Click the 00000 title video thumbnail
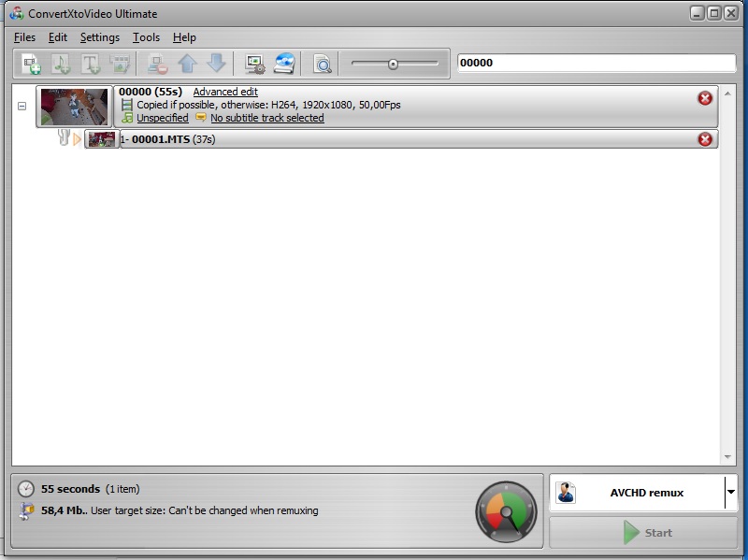Viewport: 748px width, 560px height. click(74, 107)
